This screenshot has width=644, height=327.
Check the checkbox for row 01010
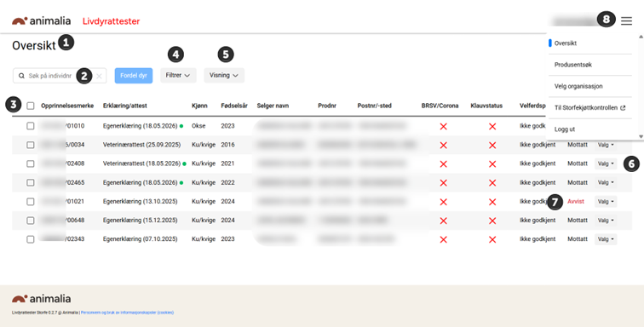(31, 126)
